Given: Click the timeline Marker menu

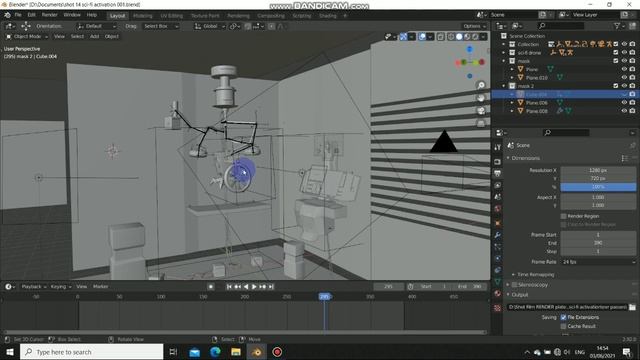Looking at the screenshot, I should click(x=100, y=287).
